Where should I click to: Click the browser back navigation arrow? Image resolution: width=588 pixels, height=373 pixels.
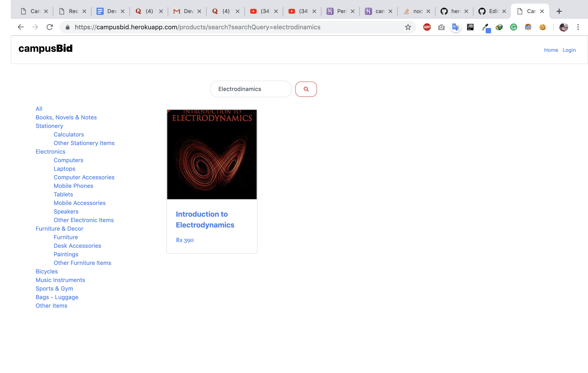coord(20,27)
